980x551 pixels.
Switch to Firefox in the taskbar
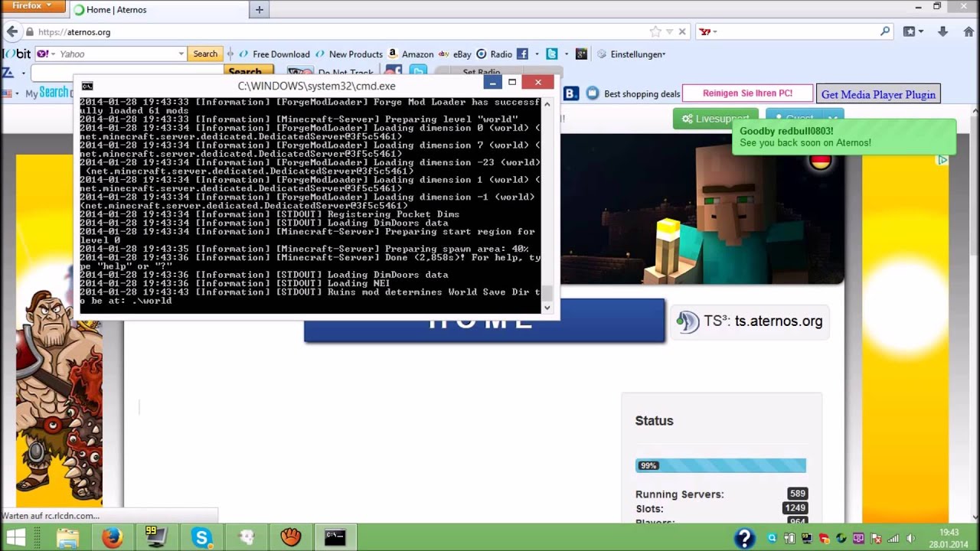112,538
